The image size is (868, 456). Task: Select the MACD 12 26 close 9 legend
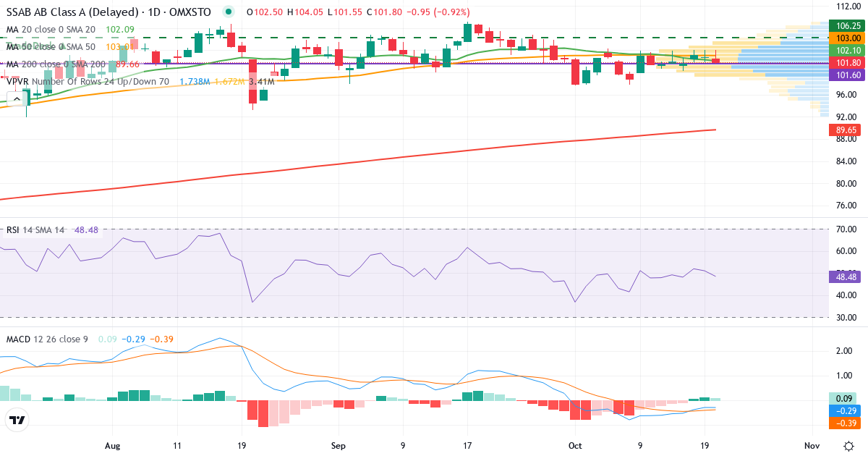pyautogui.click(x=47, y=339)
